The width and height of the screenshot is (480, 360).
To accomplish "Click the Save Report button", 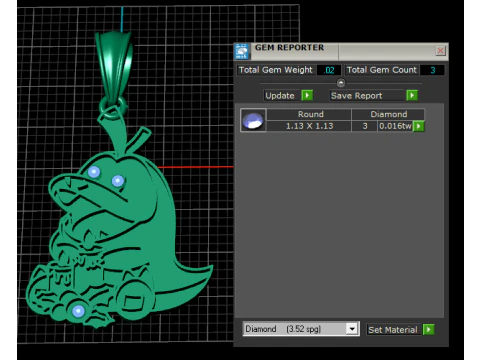I will (x=368, y=96).
